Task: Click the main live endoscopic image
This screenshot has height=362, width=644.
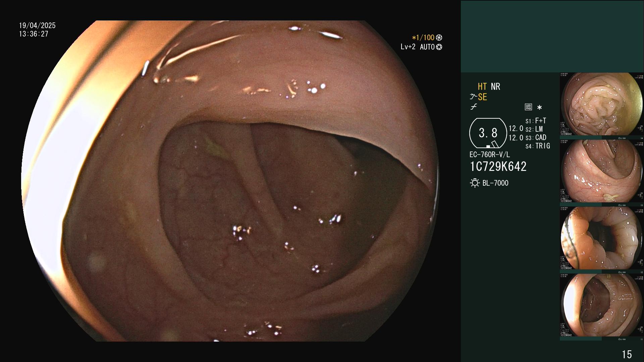Action: (x=230, y=181)
